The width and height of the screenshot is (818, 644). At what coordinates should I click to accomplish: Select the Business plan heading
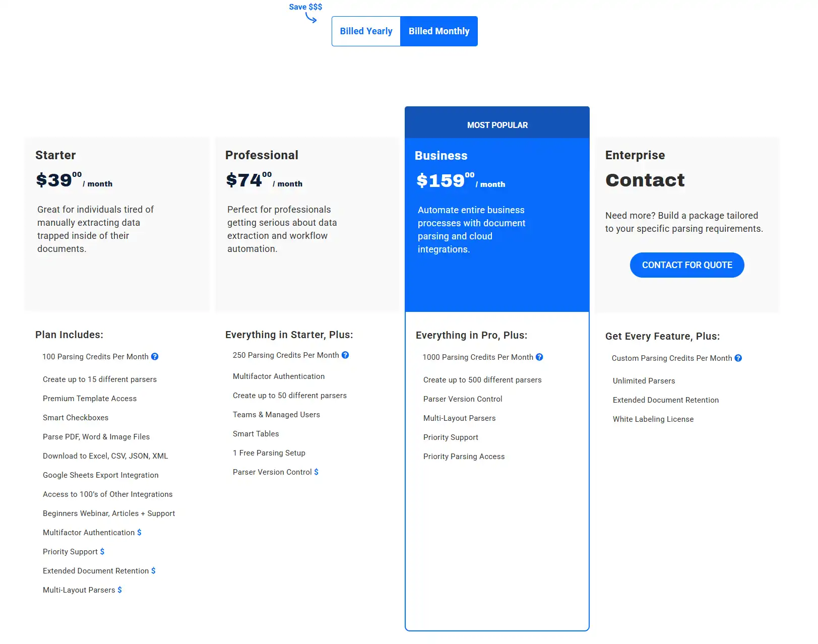click(x=441, y=156)
